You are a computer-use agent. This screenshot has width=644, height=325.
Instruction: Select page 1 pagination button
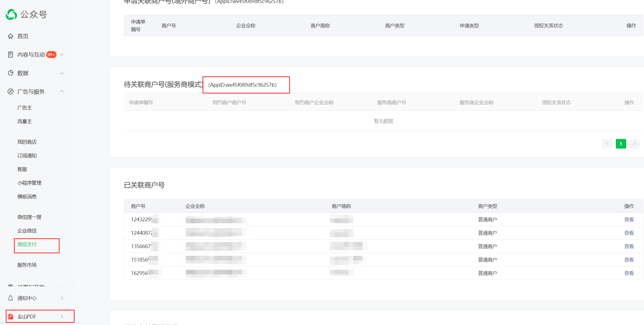[x=621, y=144]
